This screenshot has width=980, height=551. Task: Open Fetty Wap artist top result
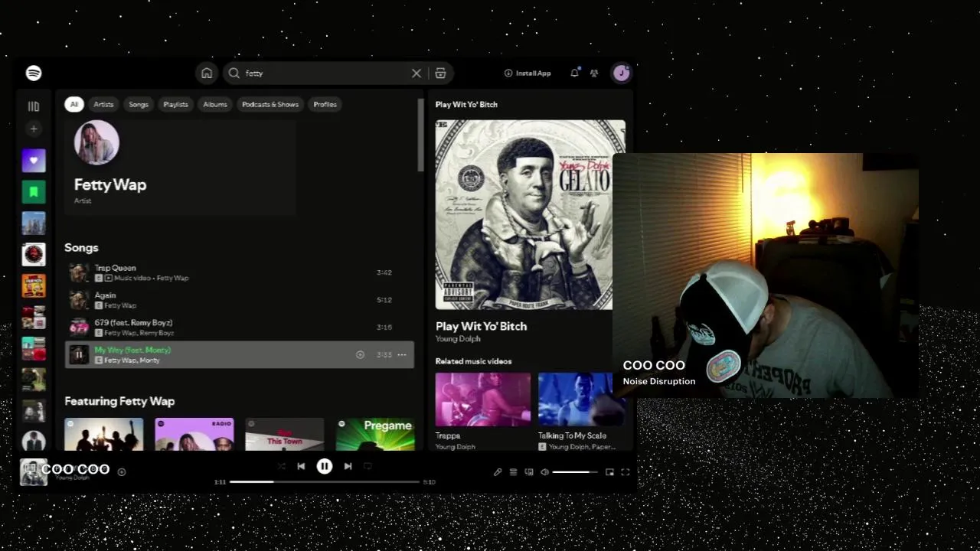click(181, 166)
